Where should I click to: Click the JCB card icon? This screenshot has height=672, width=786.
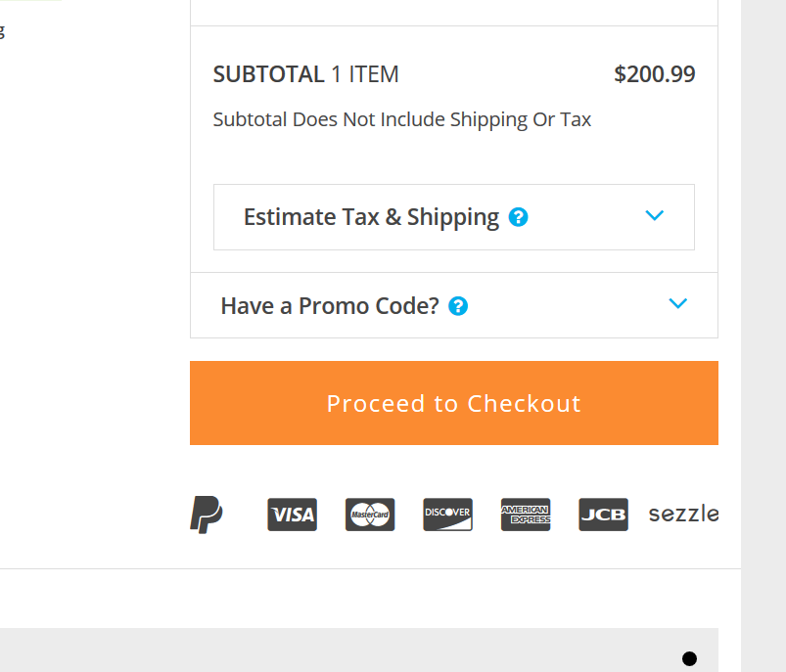point(603,515)
